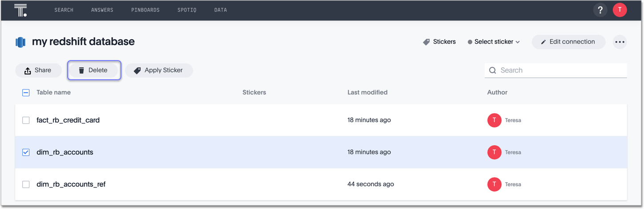Open the more options ellipsis menu
644x209 pixels.
(x=620, y=42)
